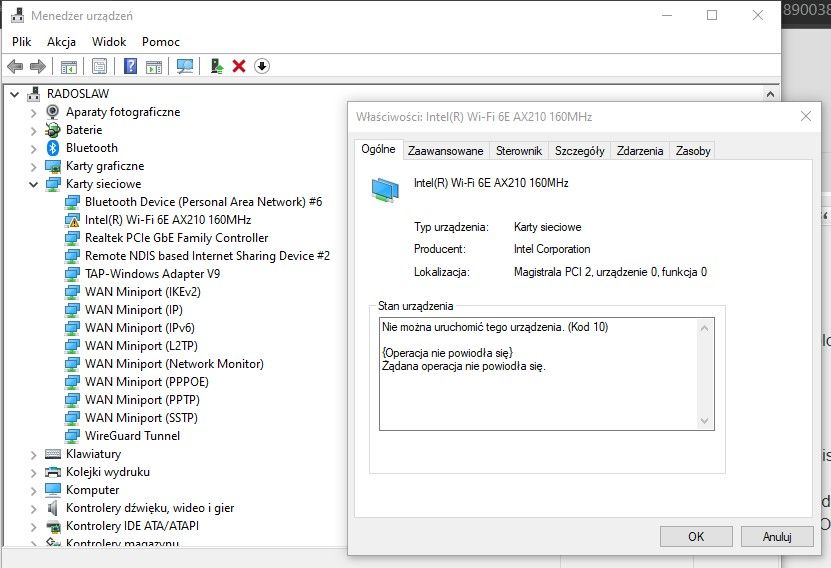This screenshot has width=831, height=568.
Task: Switch to the Szczegóły tab
Action: pos(580,151)
